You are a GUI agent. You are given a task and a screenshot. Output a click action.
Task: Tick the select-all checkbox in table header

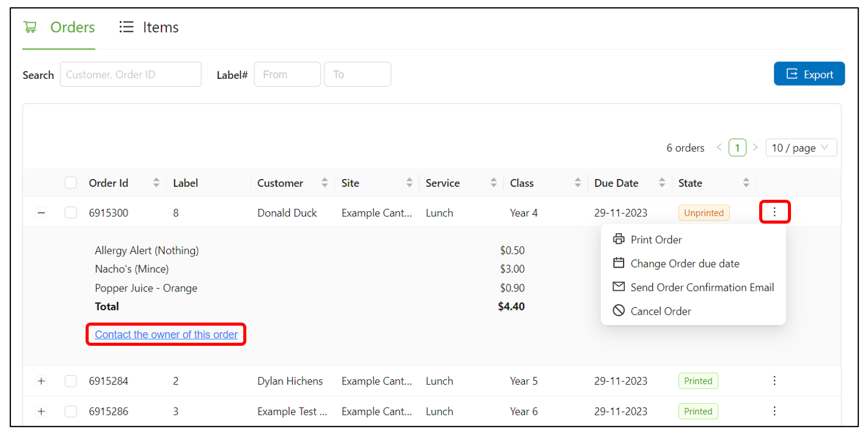pyautogui.click(x=71, y=183)
